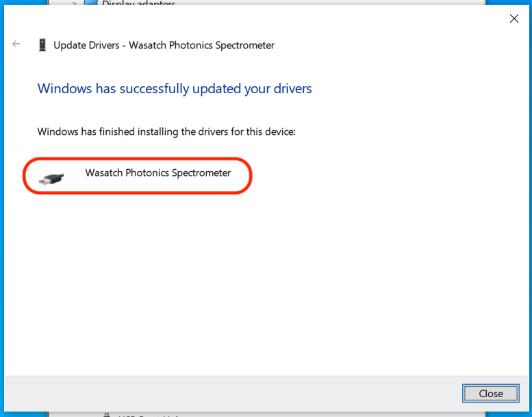Click the Update Drivers title text
Screen dimensions: 532x417
tap(164, 45)
